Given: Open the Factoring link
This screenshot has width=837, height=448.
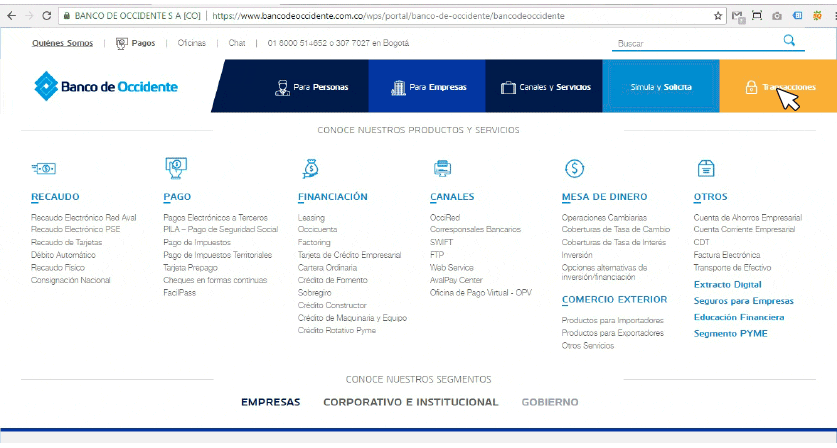Looking at the screenshot, I should 314,242.
